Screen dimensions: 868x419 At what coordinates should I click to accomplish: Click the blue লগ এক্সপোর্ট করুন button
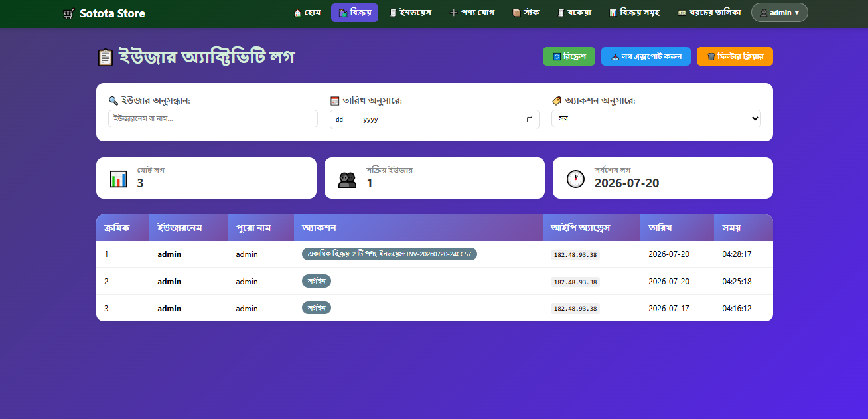646,56
